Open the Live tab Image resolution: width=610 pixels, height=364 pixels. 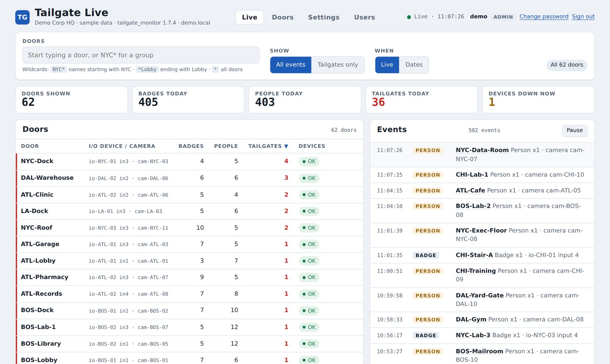pyautogui.click(x=250, y=17)
